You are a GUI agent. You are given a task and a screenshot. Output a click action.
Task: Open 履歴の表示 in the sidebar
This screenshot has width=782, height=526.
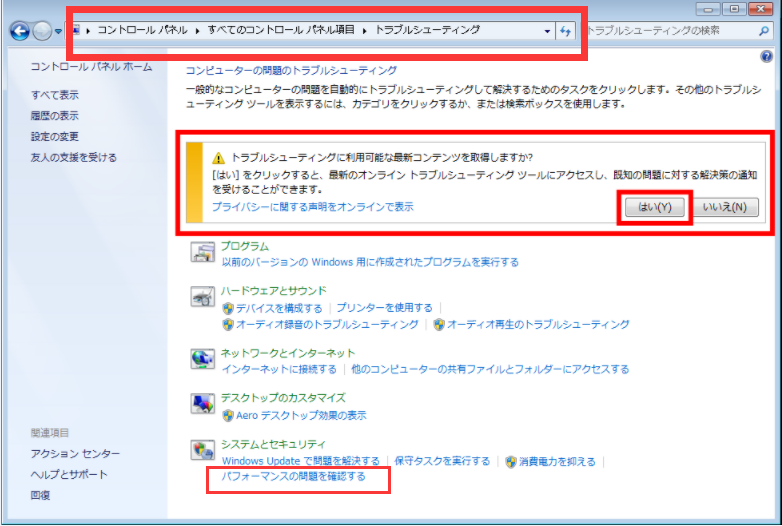click(x=55, y=116)
